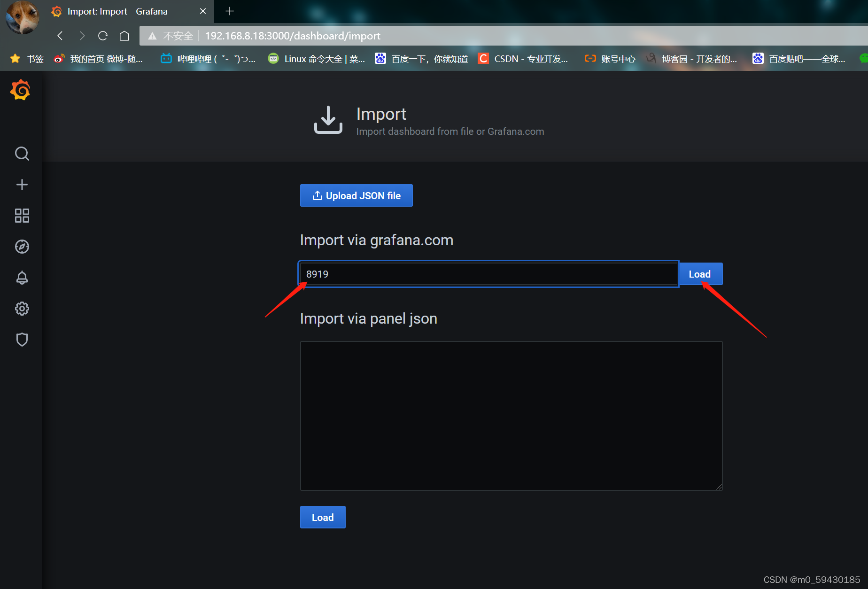Click the browser address bar URL
This screenshot has height=589, width=868.
click(x=293, y=36)
